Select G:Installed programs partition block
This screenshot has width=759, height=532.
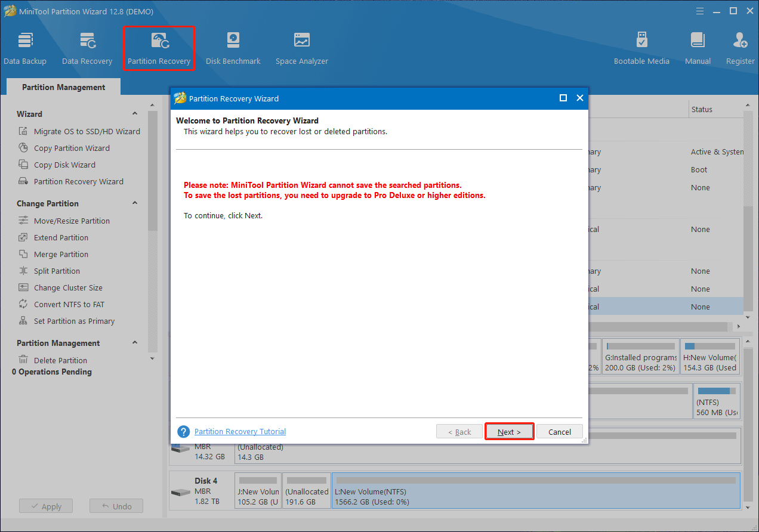point(641,356)
